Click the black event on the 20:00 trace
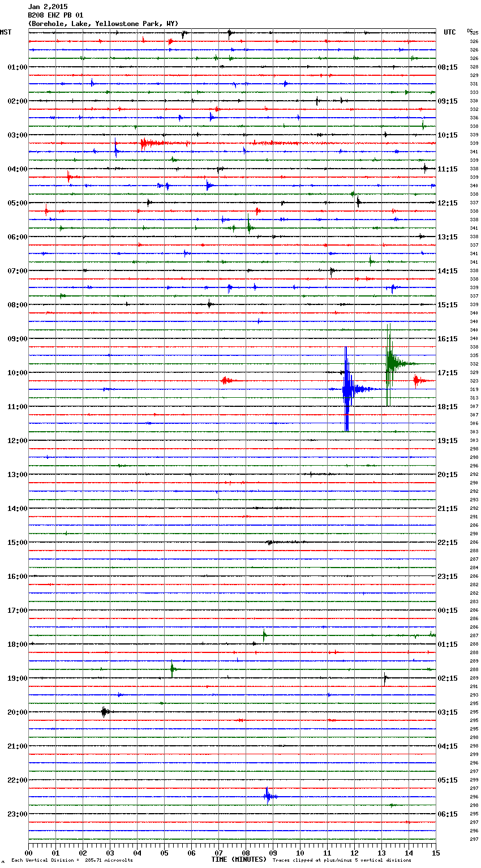Screen dimensions: 481x868 click(105, 712)
